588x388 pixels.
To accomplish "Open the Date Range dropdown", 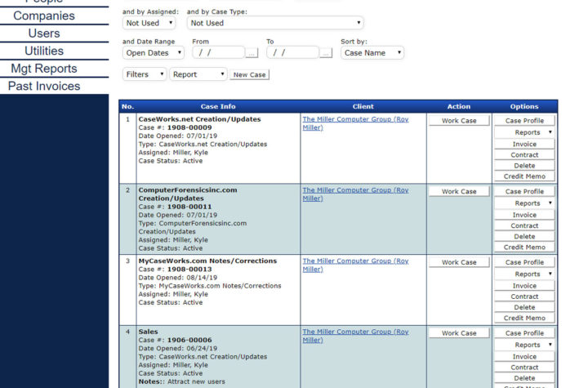I will (154, 53).
